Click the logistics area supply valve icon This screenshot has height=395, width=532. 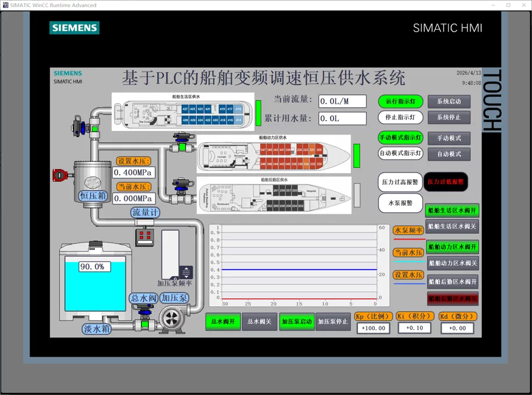(183, 192)
